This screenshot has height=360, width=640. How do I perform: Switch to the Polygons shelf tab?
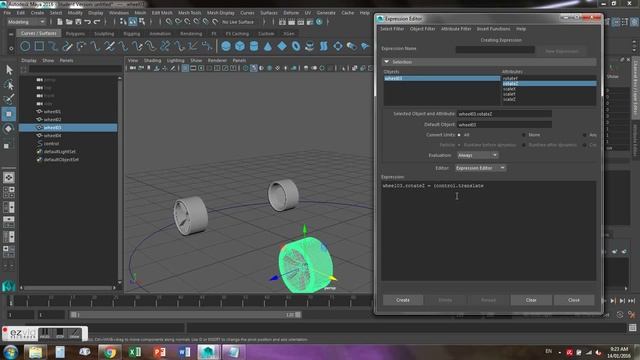tap(75, 33)
